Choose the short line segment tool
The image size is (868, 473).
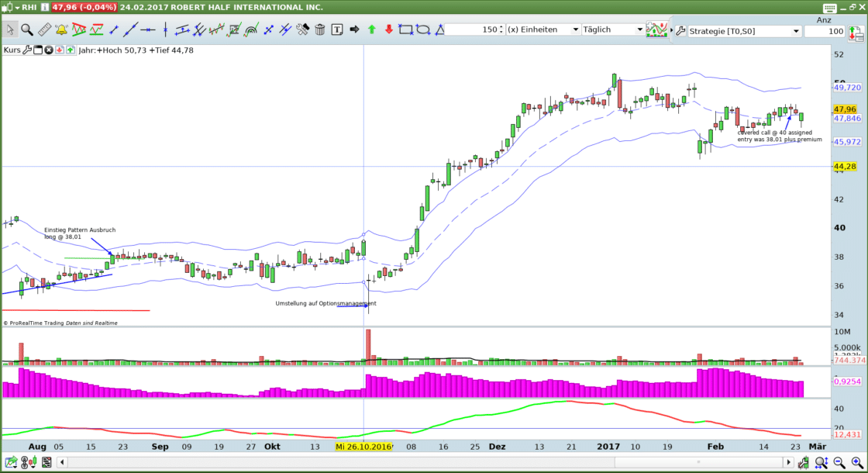[x=114, y=29]
